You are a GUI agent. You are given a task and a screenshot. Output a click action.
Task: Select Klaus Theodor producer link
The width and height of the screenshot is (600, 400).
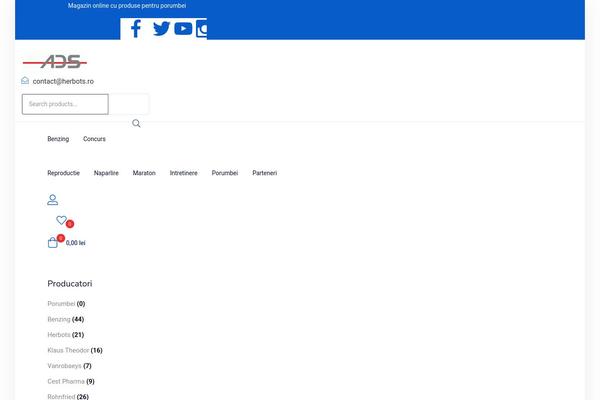pyautogui.click(x=68, y=350)
